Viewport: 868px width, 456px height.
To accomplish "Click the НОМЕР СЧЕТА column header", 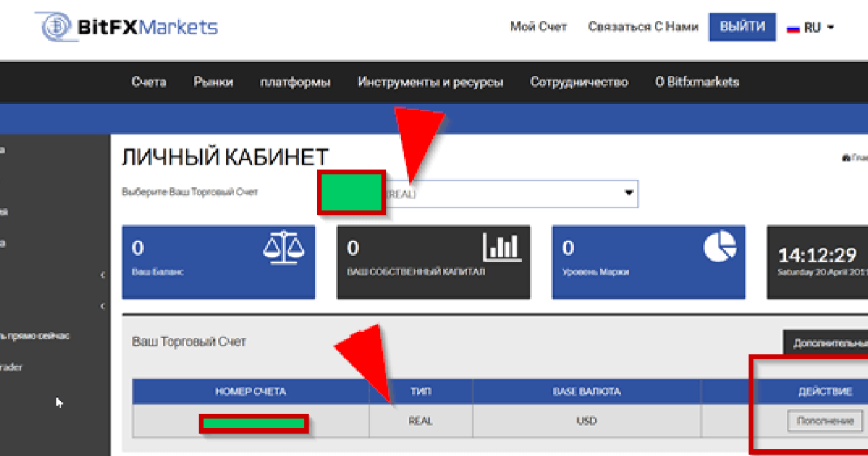I will coord(251,392).
